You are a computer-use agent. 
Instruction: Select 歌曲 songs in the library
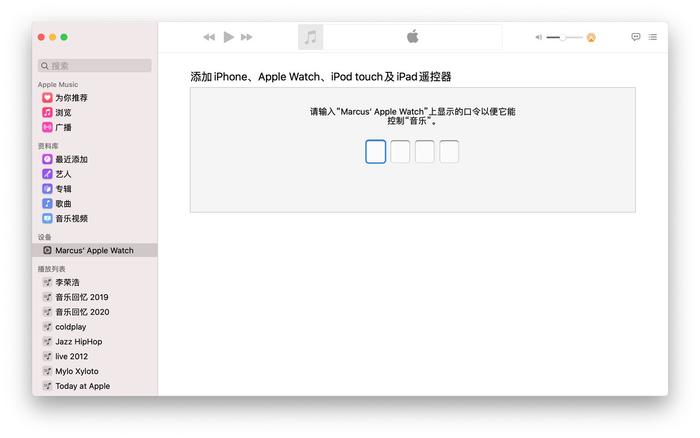click(57, 203)
